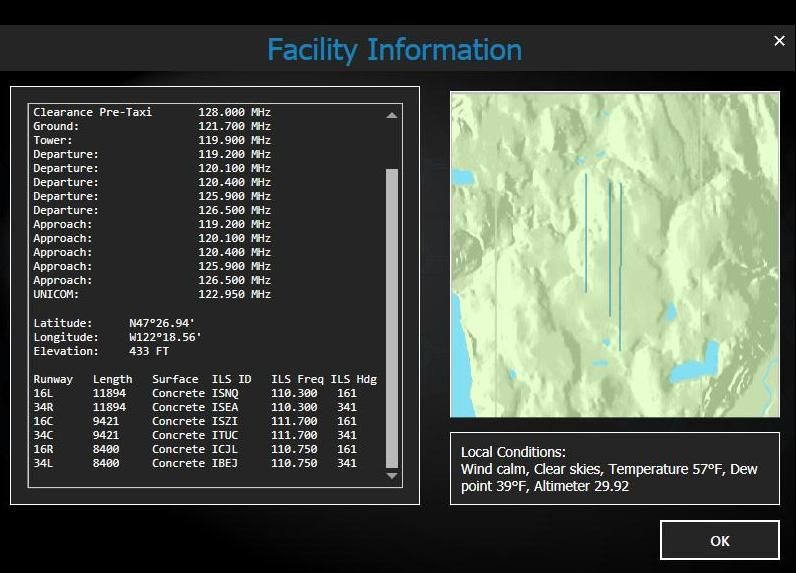
Task: Click the ILS ID column header
Action: [x=231, y=380]
